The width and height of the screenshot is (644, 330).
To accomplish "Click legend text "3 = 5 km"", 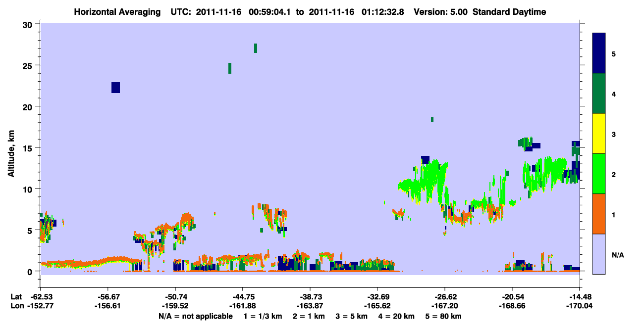I will 352,316.
